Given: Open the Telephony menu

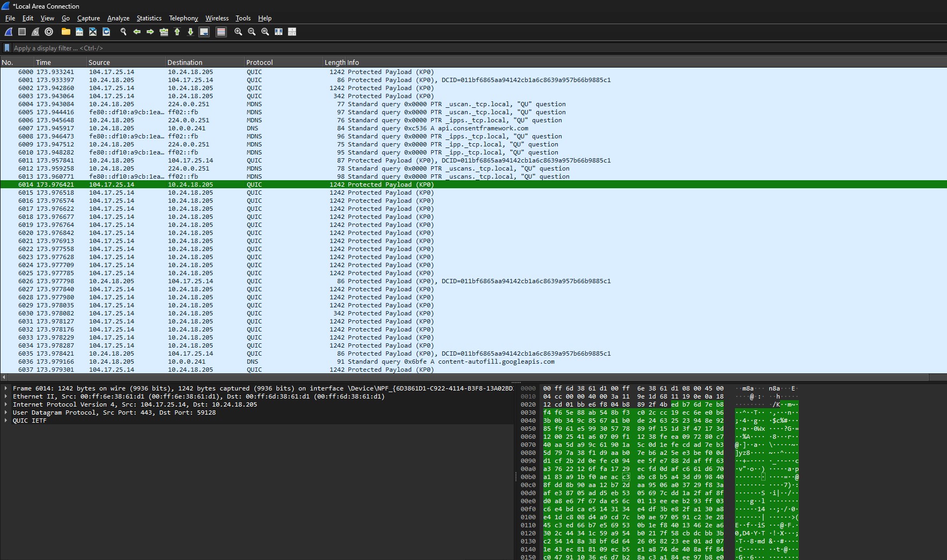Looking at the screenshot, I should pos(183,18).
